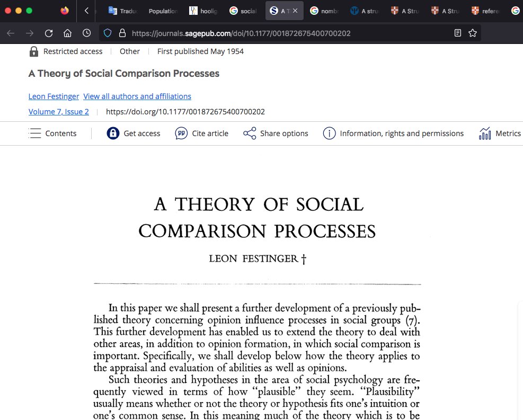Click the Cite article quote icon
The height and width of the screenshot is (420, 523).
pyautogui.click(x=181, y=133)
